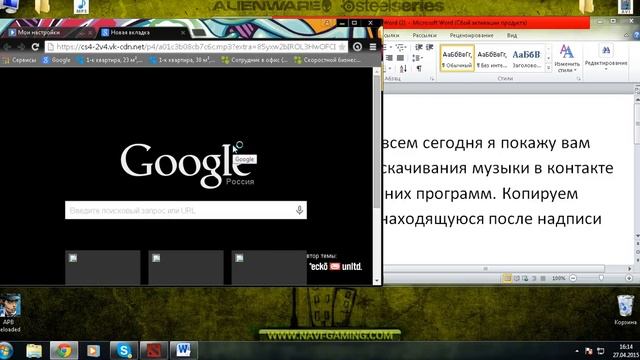Switch to Full Screen Reading view

pyautogui.click(x=516, y=278)
